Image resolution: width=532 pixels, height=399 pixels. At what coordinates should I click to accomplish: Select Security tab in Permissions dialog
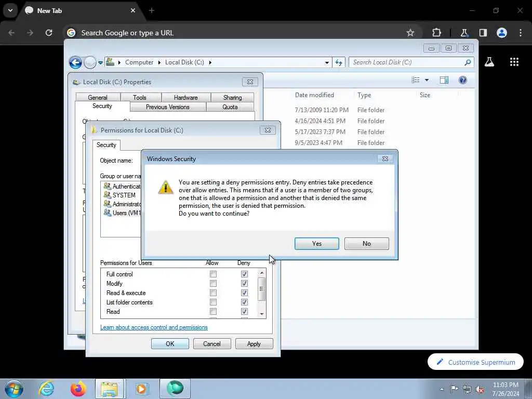[106, 145]
